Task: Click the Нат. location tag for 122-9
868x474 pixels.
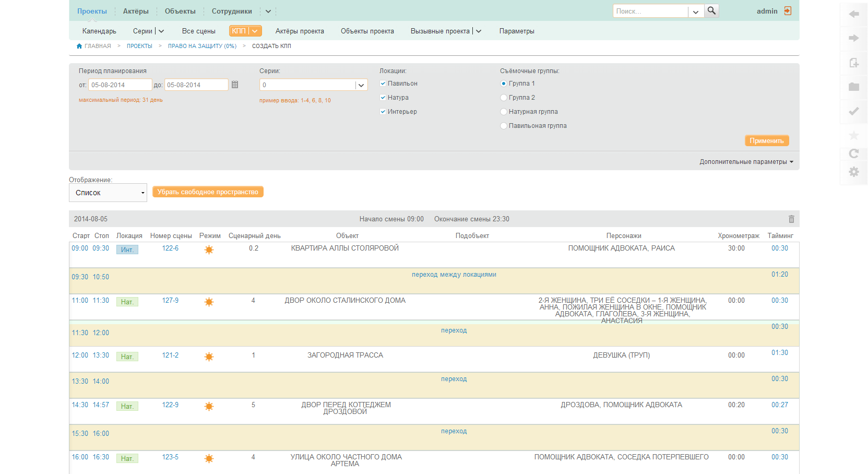Action: [x=127, y=407]
